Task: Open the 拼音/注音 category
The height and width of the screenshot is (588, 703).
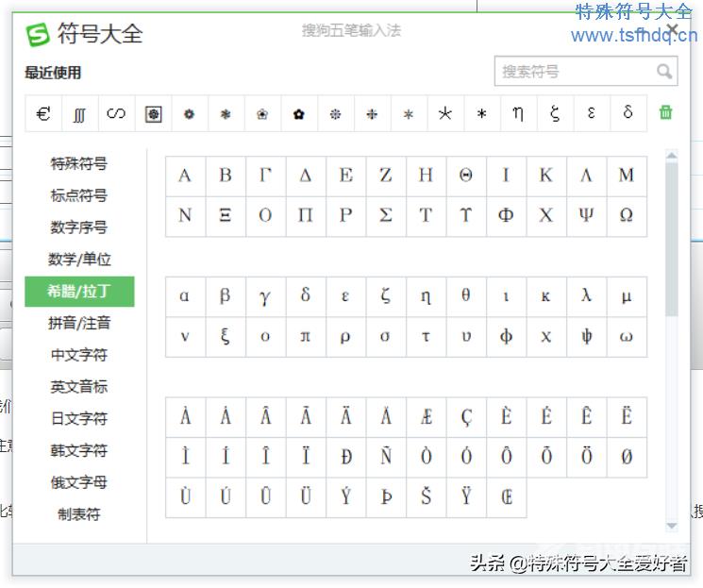Action: [x=79, y=323]
